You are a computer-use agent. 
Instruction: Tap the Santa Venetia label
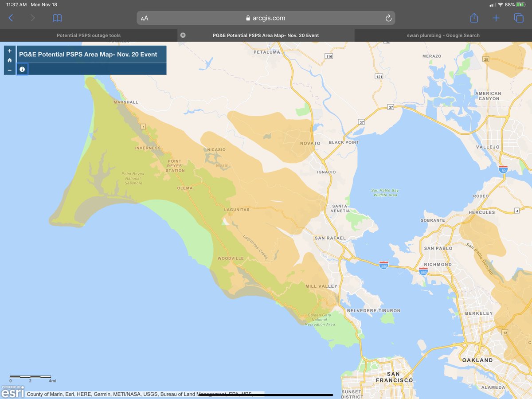click(340, 208)
